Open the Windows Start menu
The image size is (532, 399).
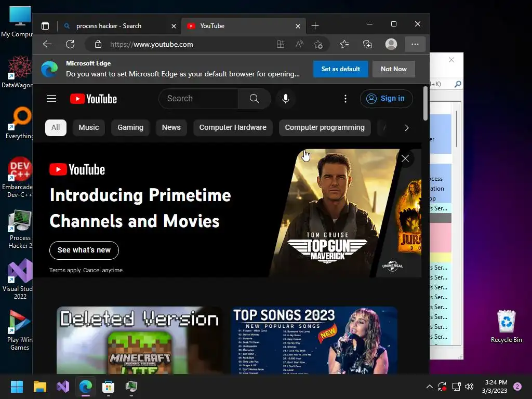coord(17,387)
